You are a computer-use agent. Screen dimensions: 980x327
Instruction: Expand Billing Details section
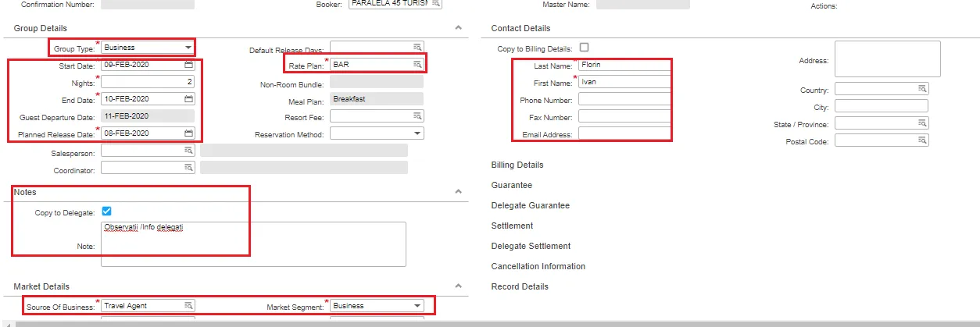tap(517, 165)
